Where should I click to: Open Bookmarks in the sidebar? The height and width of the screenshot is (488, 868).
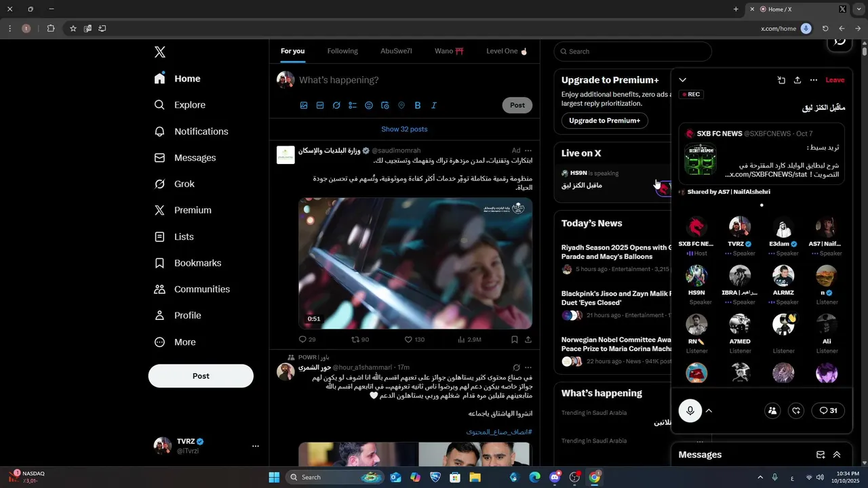point(187,263)
